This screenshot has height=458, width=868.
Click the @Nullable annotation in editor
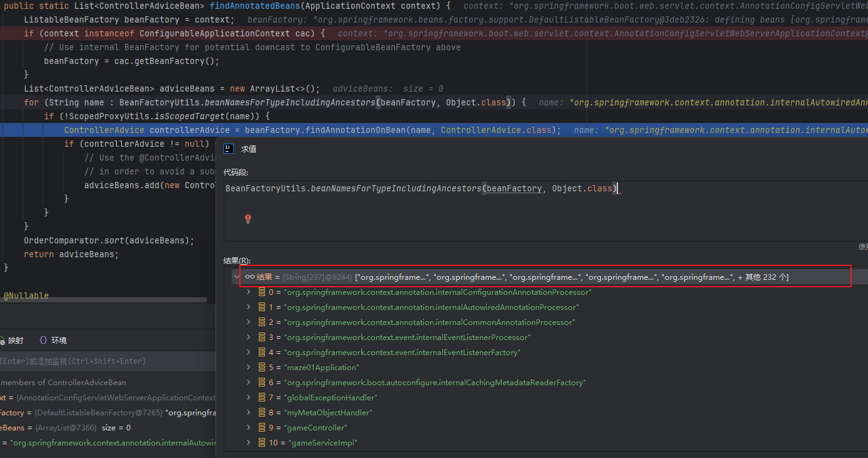pos(26,296)
